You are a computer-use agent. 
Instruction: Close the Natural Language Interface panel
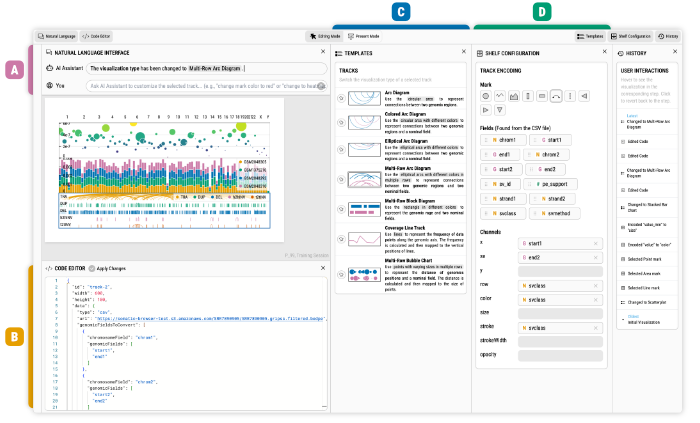tap(321, 51)
